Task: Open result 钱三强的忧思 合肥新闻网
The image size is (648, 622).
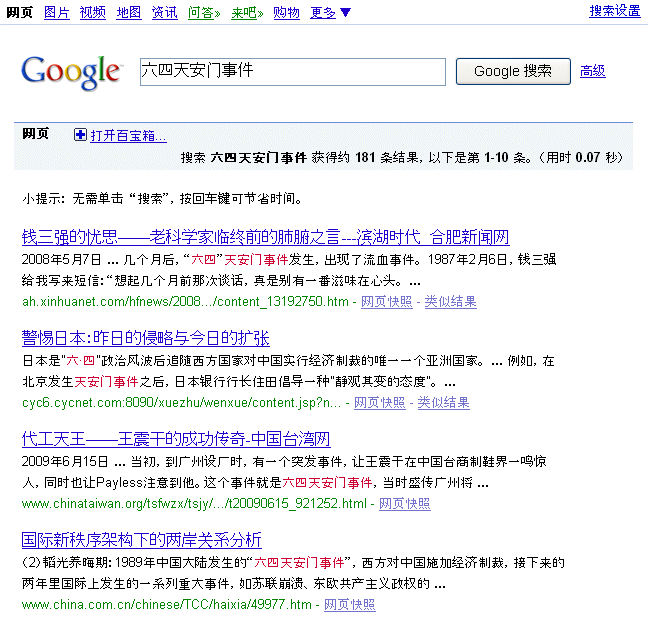Action: tap(265, 237)
